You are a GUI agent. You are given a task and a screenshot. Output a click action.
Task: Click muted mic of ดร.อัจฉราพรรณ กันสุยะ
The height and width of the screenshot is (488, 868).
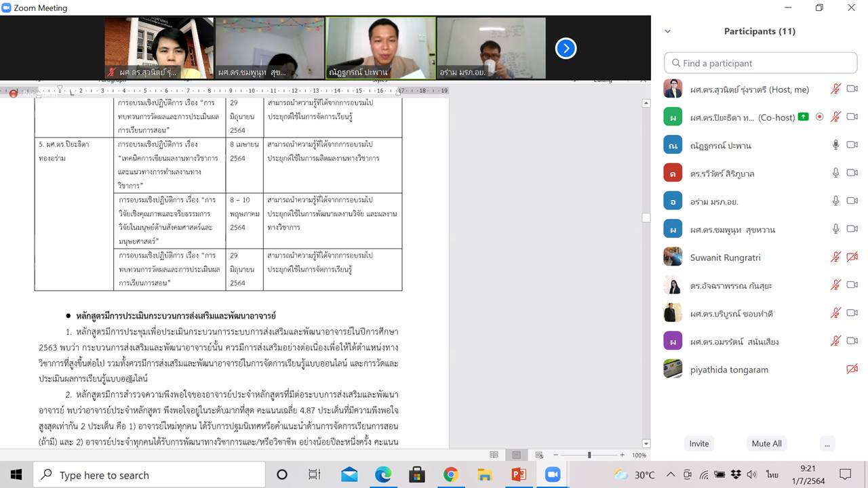(x=836, y=285)
